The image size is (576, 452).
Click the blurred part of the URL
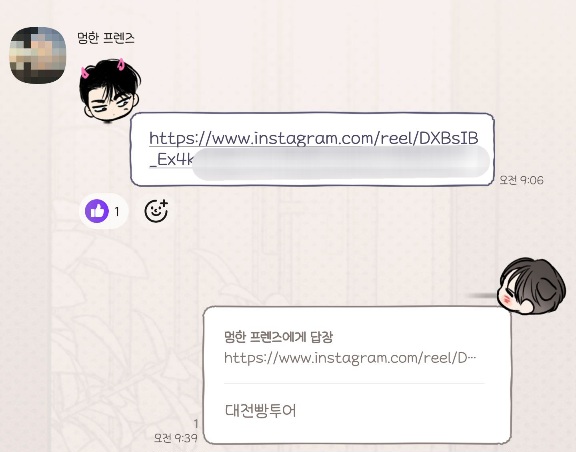(x=341, y=162)
